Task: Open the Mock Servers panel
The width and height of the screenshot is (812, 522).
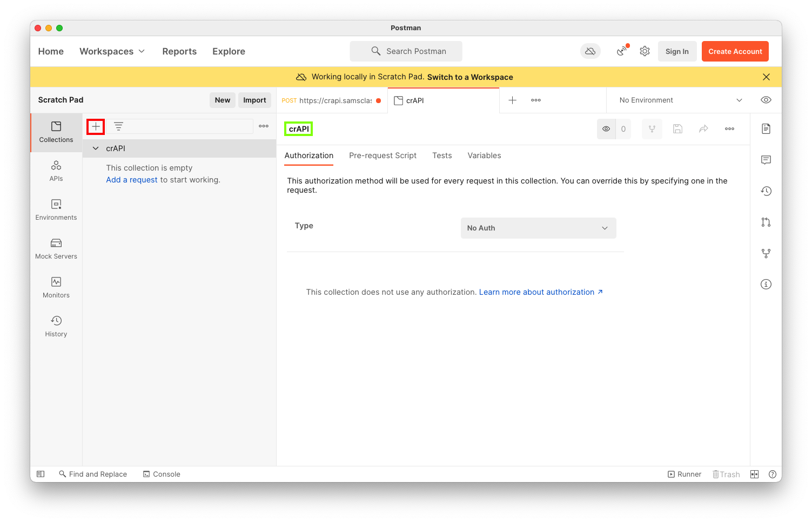Action: [x=56, y=249]
